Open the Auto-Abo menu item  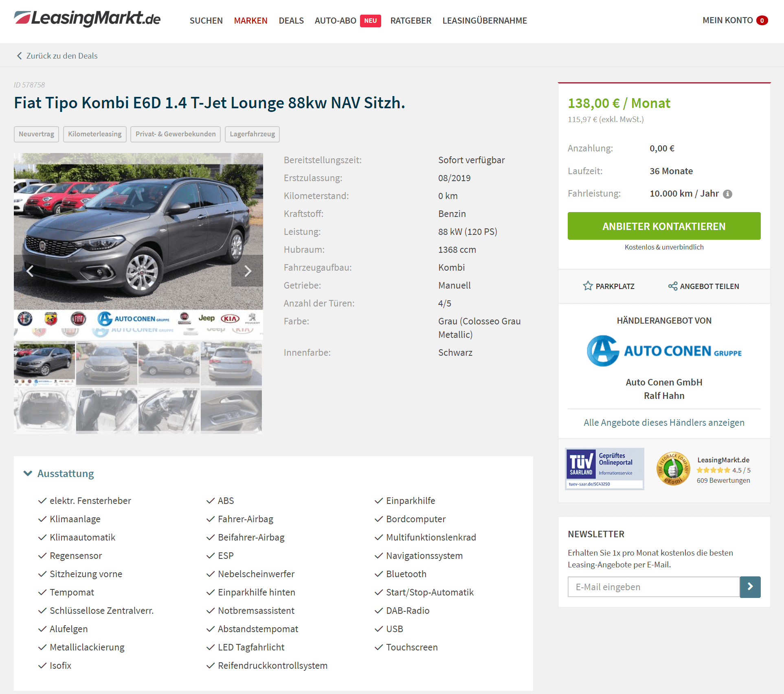(x=335, y=20)
